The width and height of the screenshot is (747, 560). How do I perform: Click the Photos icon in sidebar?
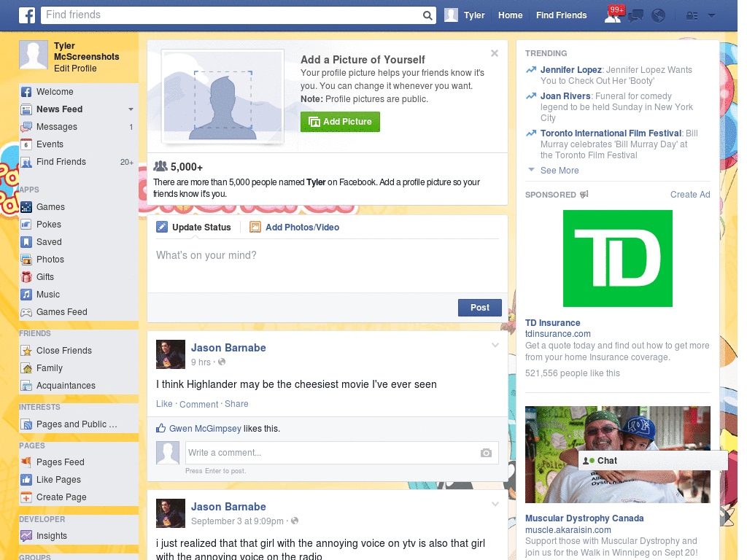pyautogui.click(x=26, y=260)
